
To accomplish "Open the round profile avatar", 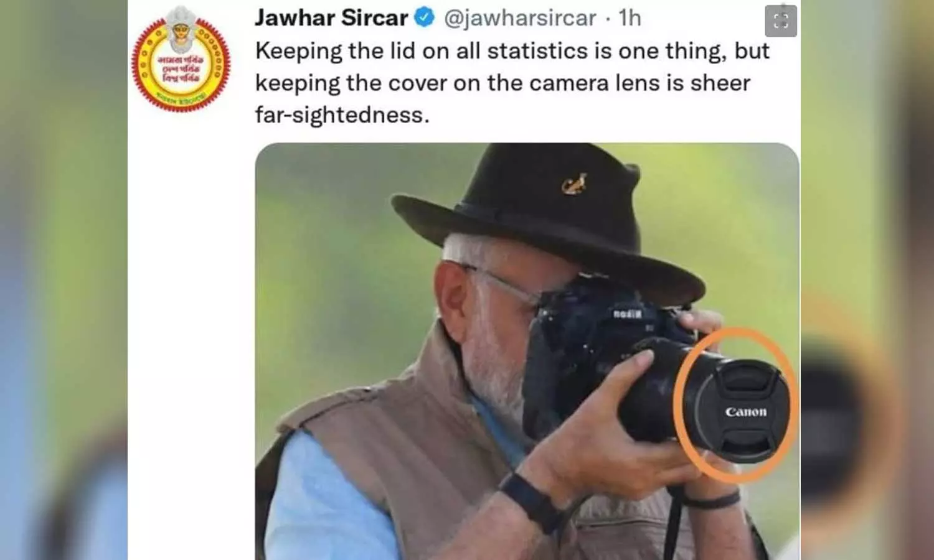I will point(181,60).
